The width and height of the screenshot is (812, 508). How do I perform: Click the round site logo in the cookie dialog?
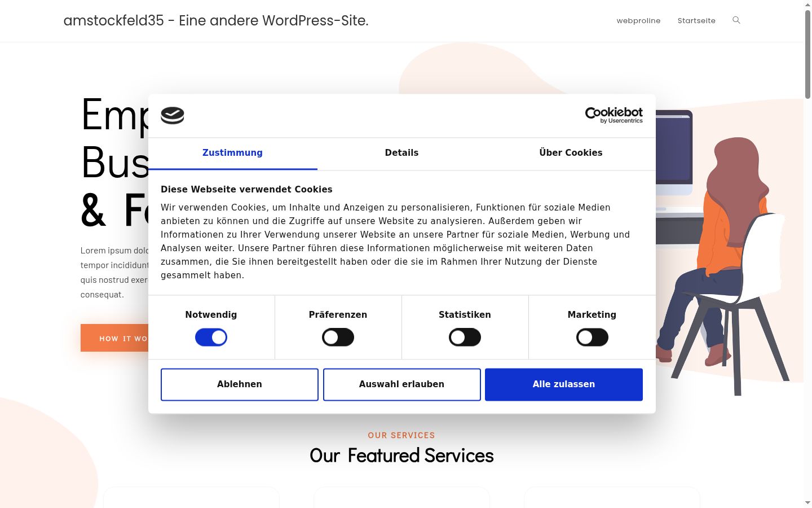173,116
